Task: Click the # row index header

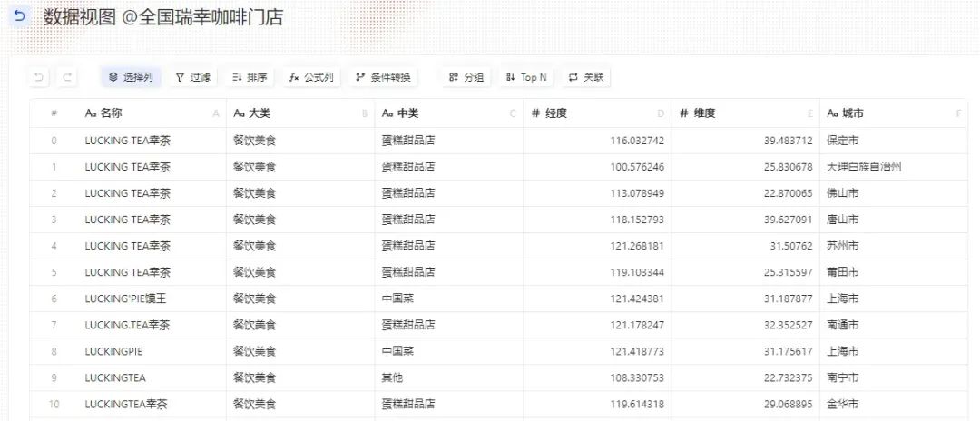Action: point(54,113)
